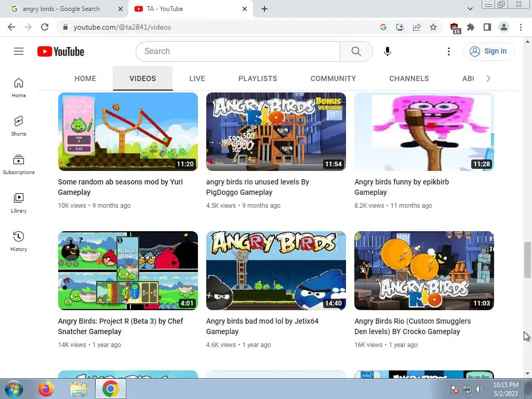Click the YouTube logo
The height and width of the screenshot is (399, 532).
61,51
